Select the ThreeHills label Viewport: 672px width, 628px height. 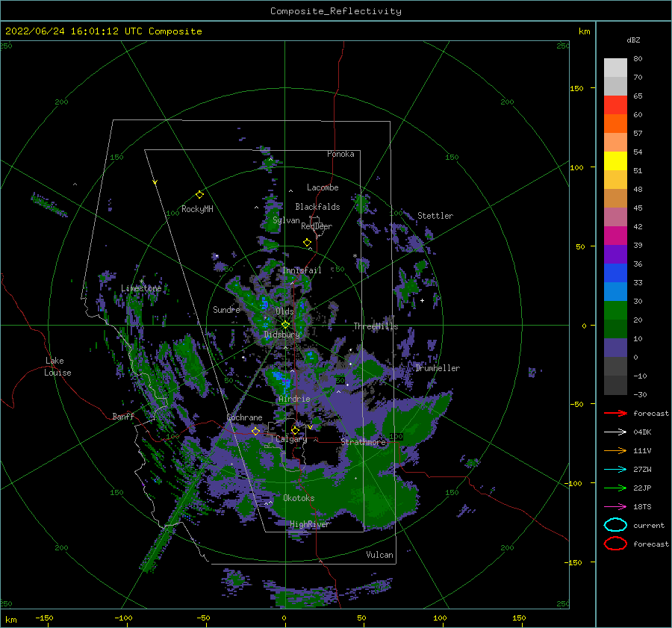(x=376, y=326)
